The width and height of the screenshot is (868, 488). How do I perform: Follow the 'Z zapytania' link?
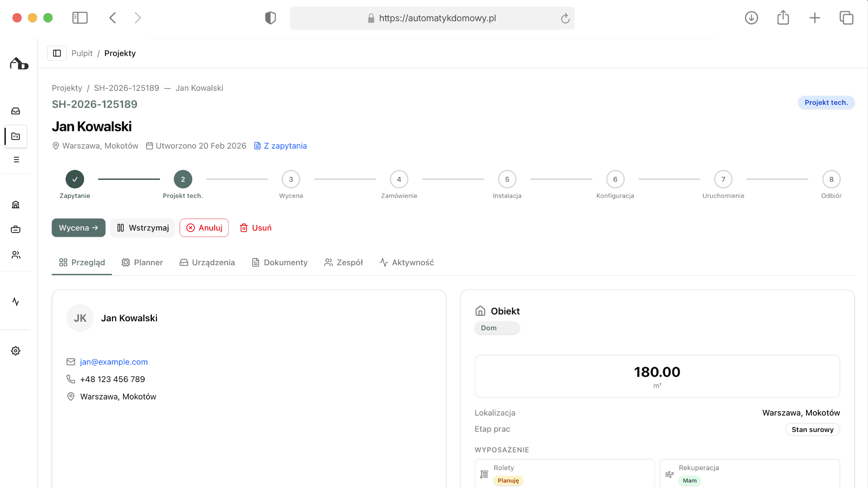click(280, 146)
